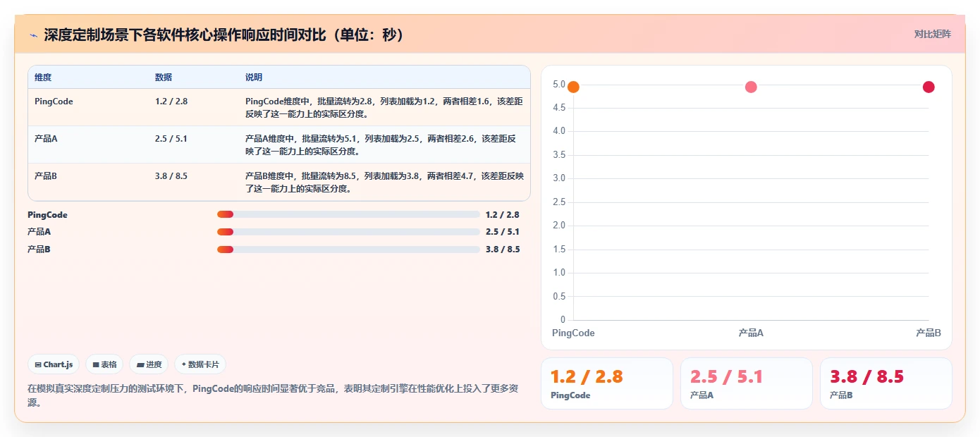Click the 产品A label on the chart x-axis
This screenshot has width=980, height=437.
click(751, 333)
